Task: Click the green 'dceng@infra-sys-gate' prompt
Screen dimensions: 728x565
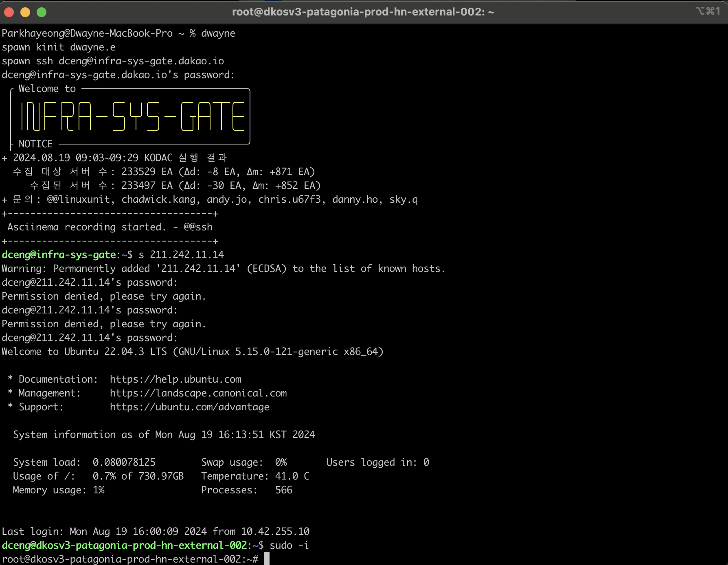Action: 59,255
